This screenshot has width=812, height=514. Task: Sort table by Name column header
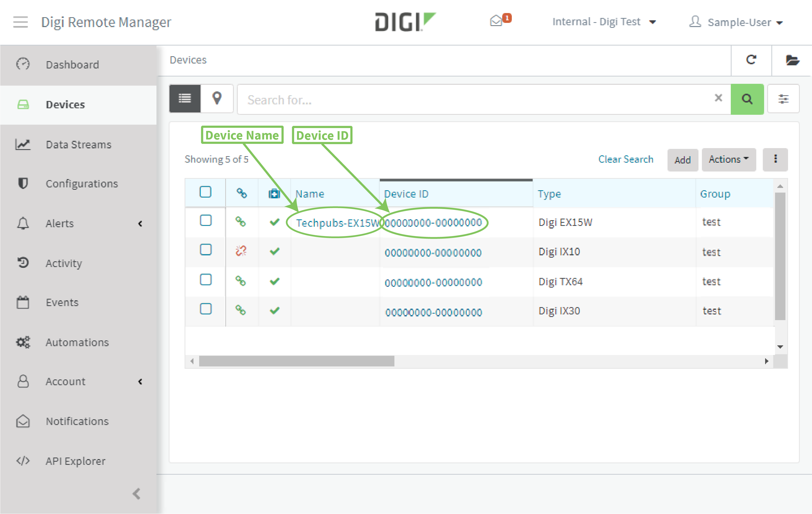pos(310,194)
